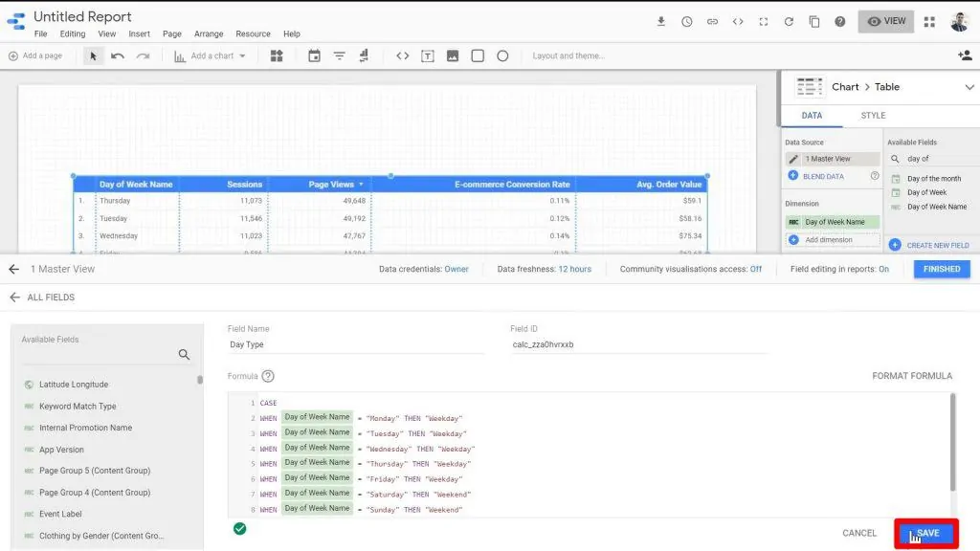Toggle community visualisations access
The height and width of the screenshot is (551, 980).
tap(757, 269)
